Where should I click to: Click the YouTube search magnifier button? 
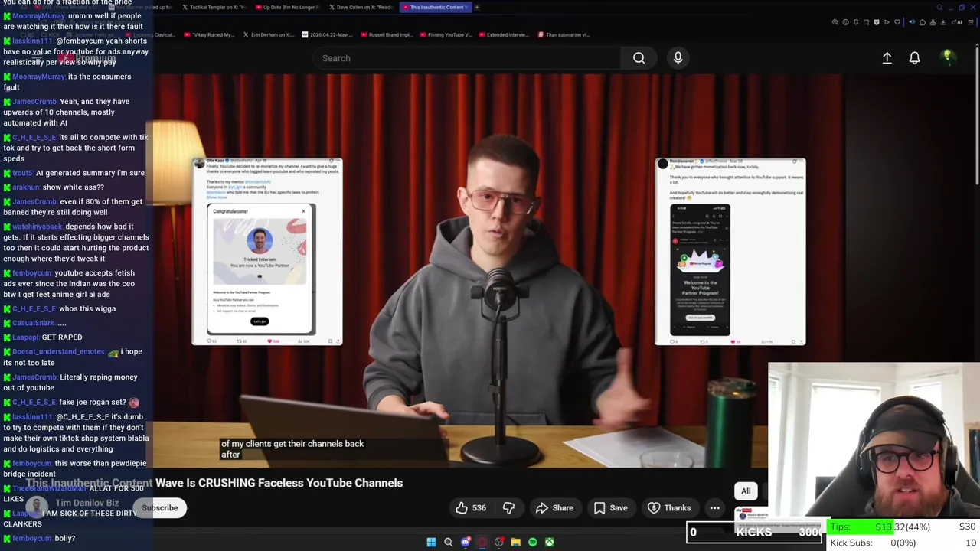click(639, 58)
